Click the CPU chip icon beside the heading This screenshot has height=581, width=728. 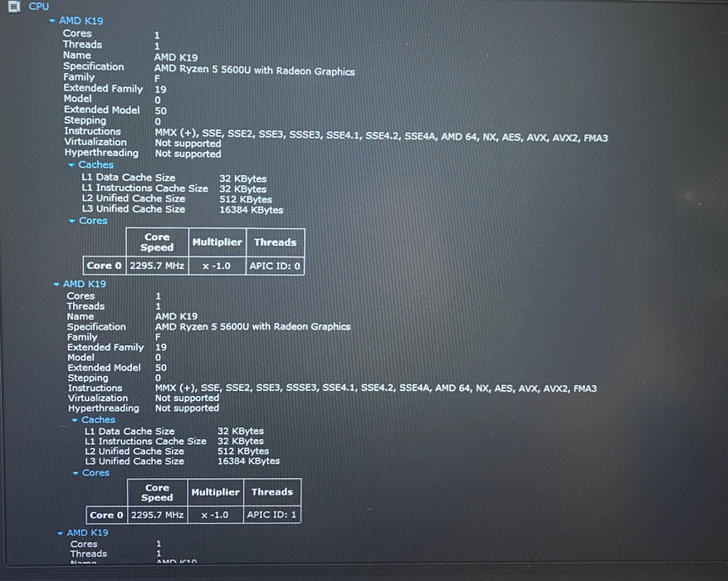[14, 7]
